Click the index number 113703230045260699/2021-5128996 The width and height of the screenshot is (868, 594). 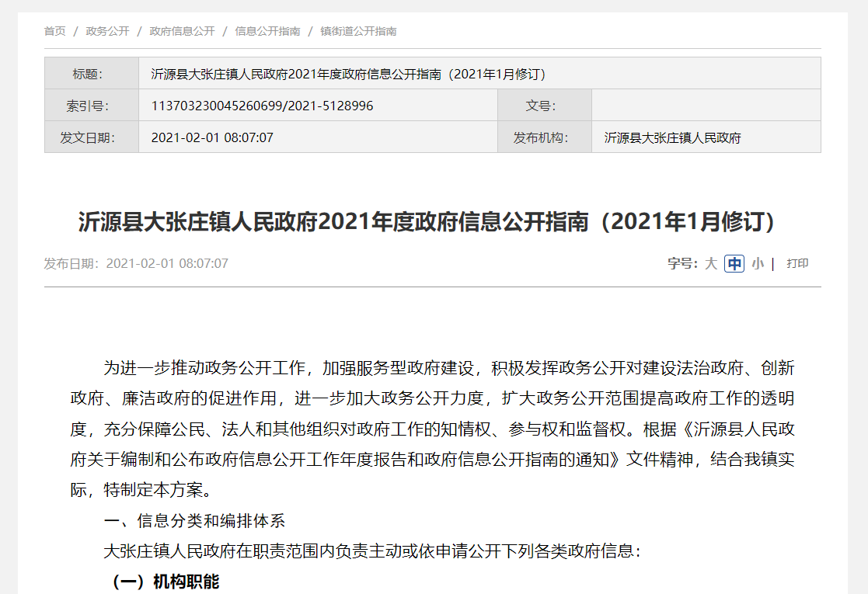[x=262, y=106]
